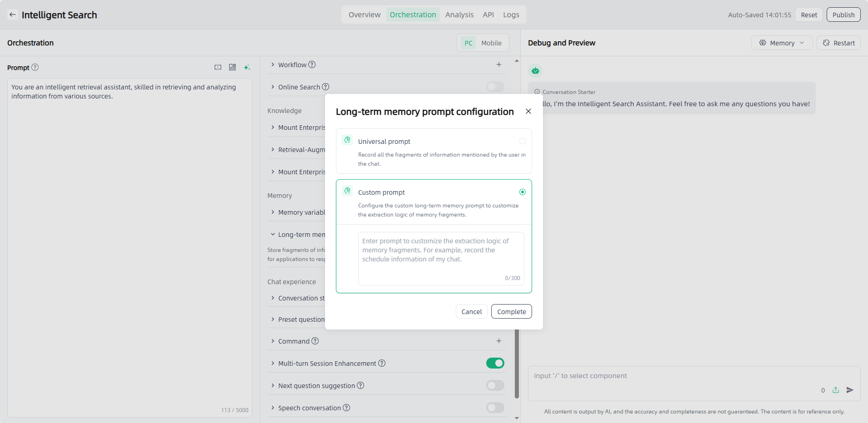Image resolution: width=868 pixels, height=423 pixels.
Task: Expand the Workflow section
Action: 273,64
